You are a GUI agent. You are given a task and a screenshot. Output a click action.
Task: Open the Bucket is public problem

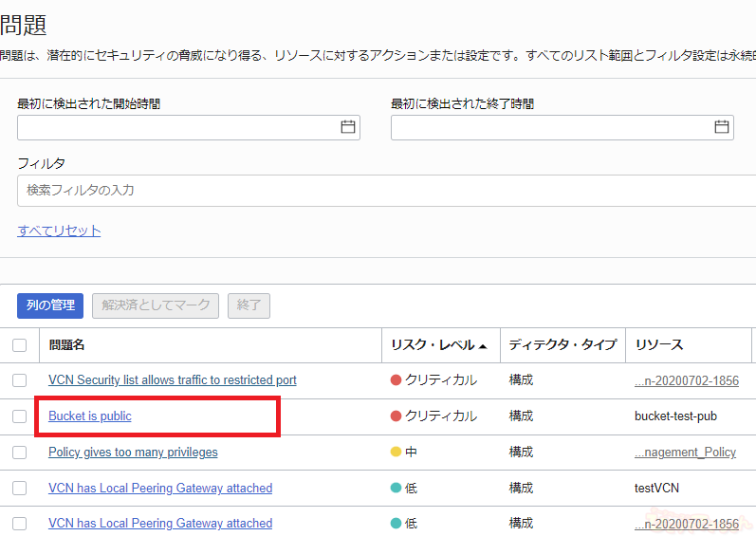[x=90, y=416]
